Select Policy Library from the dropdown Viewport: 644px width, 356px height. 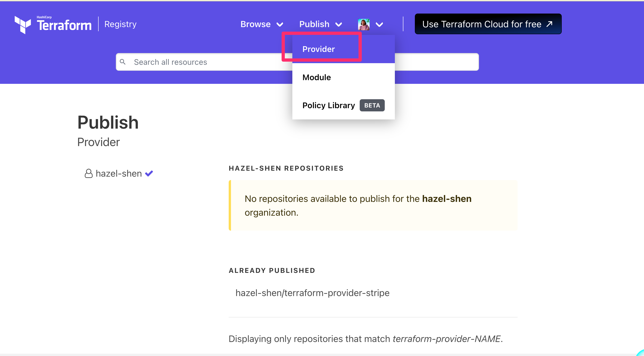pyautogui.click(x=343, y=105)
